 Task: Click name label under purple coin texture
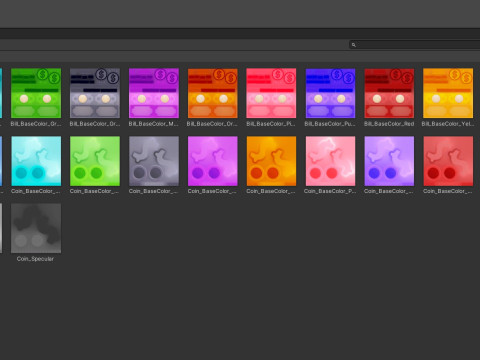[389, 191]
